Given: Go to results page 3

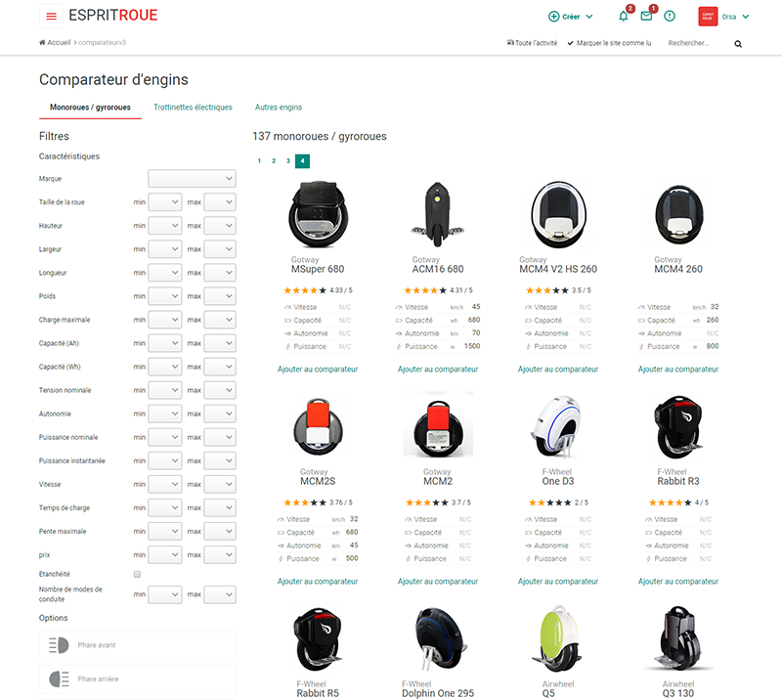Looking at the screenshot, I should coord(287,161).
